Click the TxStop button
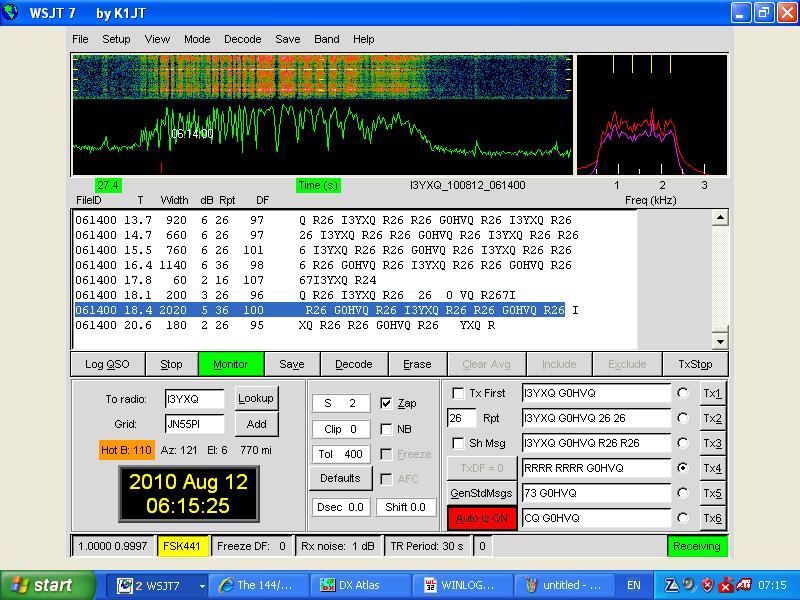This screenshot has height=600, width=800. click(x=695, y=364)
